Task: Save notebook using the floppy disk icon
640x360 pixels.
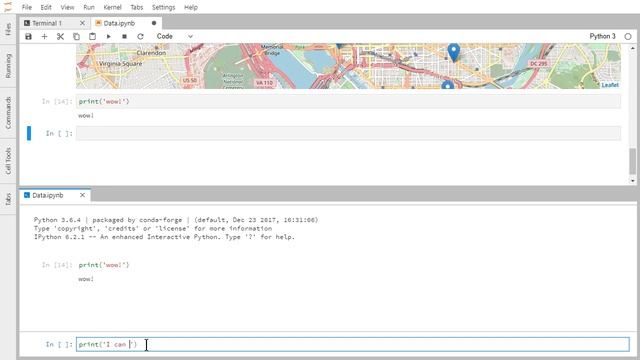Action: tap(28, 36)
